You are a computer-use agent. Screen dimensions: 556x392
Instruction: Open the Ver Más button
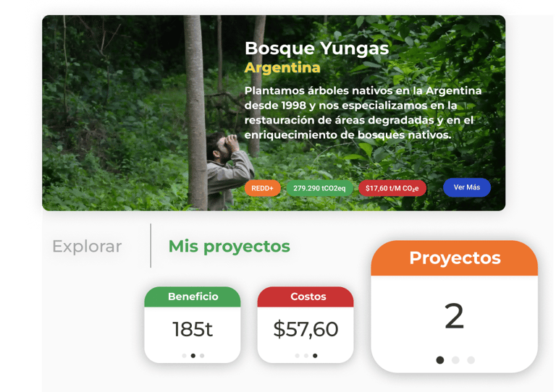[467, 187]
